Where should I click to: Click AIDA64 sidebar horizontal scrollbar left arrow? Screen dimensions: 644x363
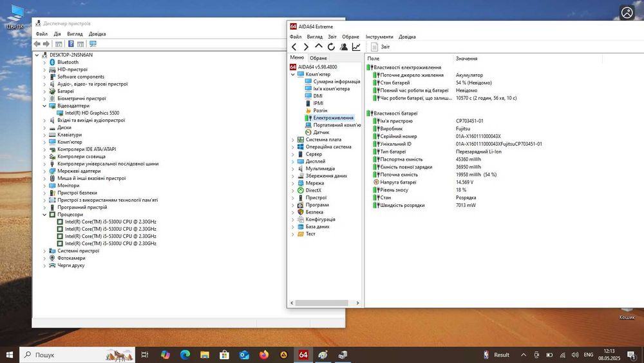pos(292,303)
